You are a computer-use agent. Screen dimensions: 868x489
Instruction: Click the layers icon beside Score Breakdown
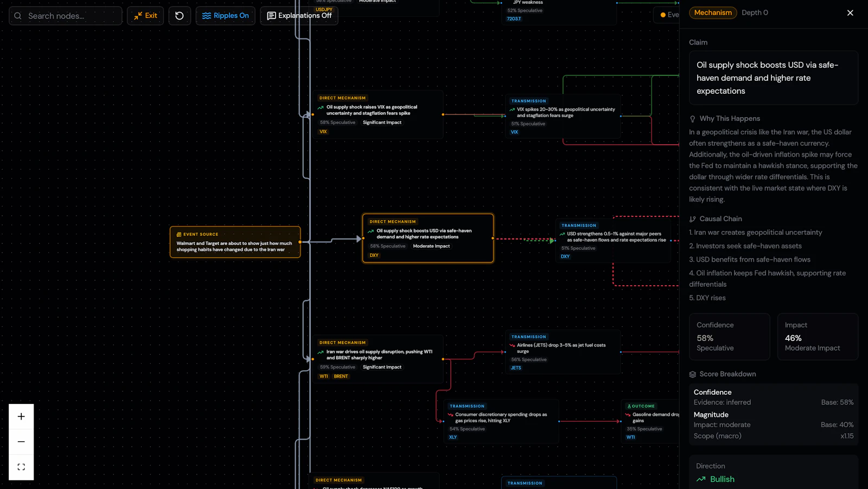click(693, 374)
